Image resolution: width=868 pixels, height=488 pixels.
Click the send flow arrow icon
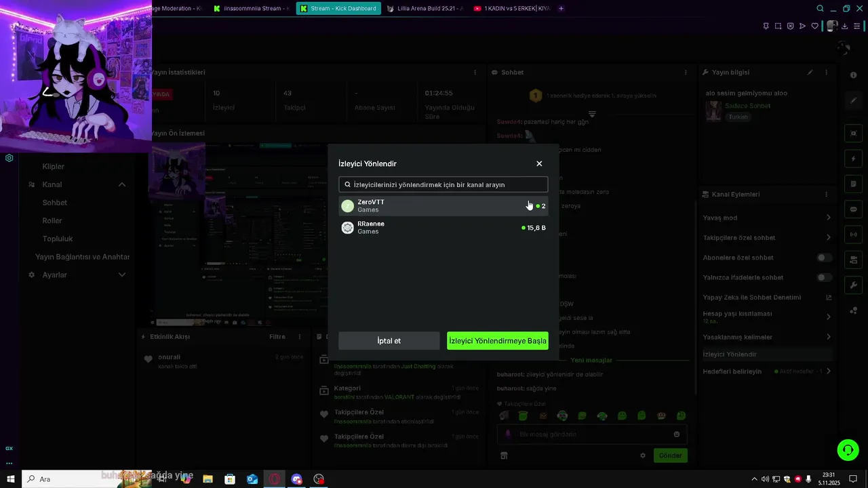point(802,26)
